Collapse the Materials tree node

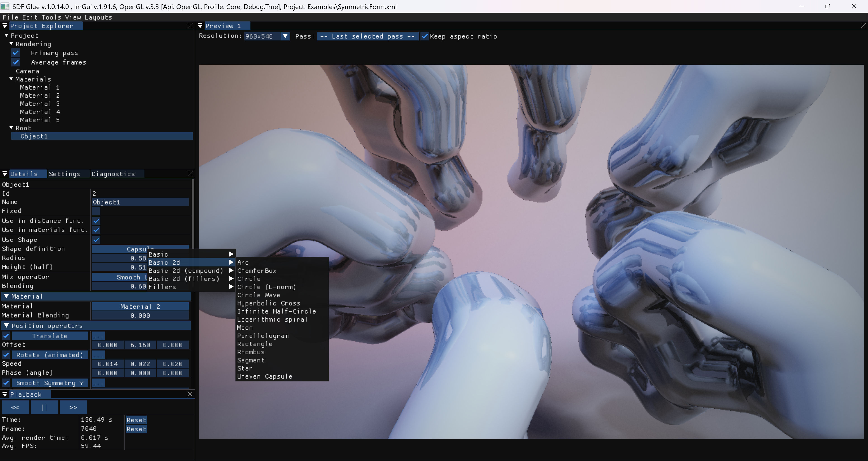click(x=11, y=79)
